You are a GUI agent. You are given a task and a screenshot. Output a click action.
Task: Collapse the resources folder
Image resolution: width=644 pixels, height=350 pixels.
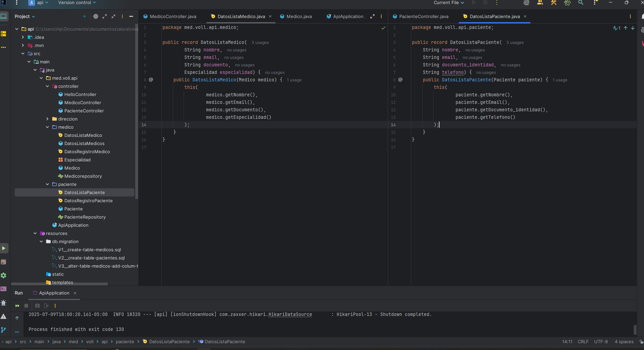(35, 233)
